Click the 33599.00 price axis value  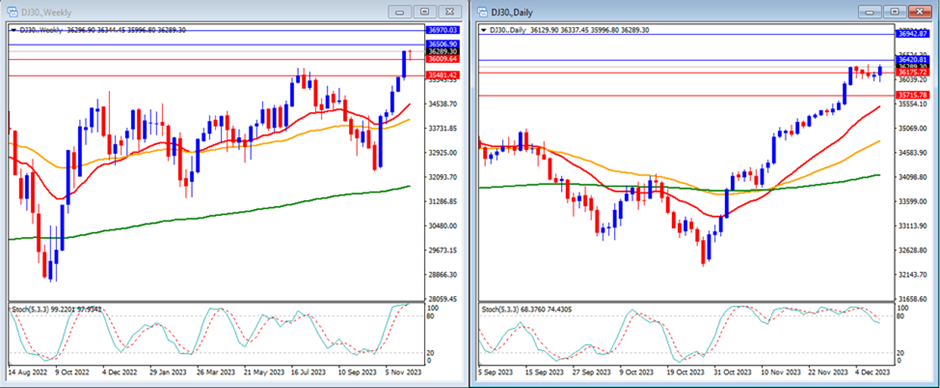(x=914, y=201)
